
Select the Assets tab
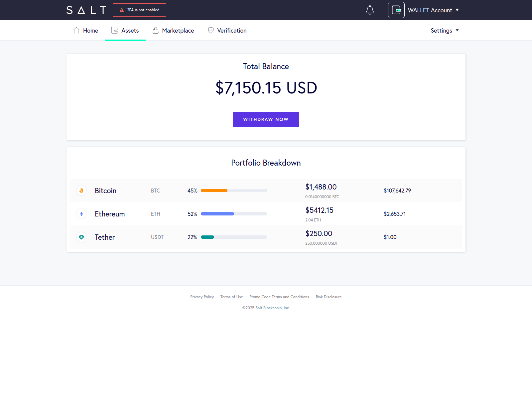coord(125,31)
